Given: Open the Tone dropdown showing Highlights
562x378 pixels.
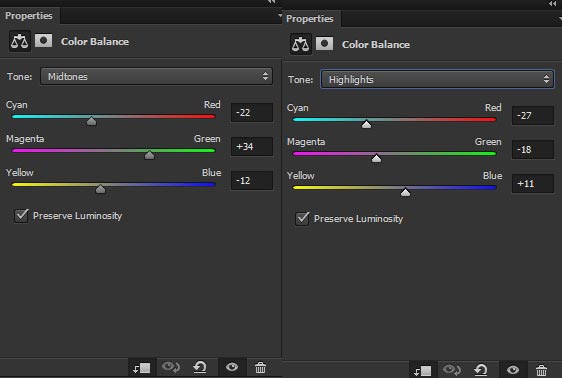Looking at the screenshot, I should 437,79.
